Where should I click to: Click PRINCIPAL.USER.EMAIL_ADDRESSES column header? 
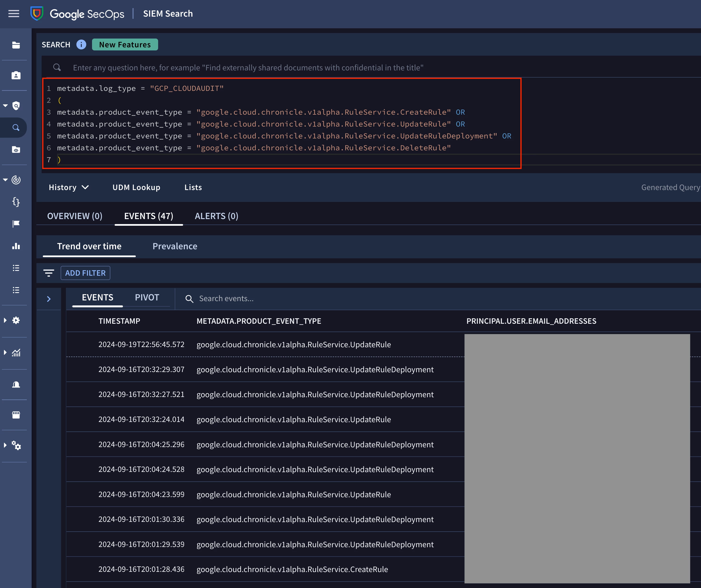pyautogui.click(x=531, y=321)
